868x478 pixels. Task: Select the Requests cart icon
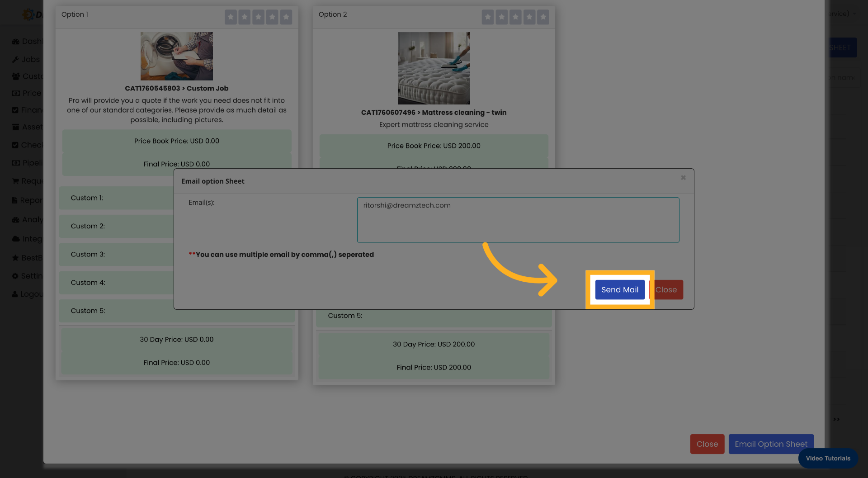pyautogui.click(x=16, y=181)
